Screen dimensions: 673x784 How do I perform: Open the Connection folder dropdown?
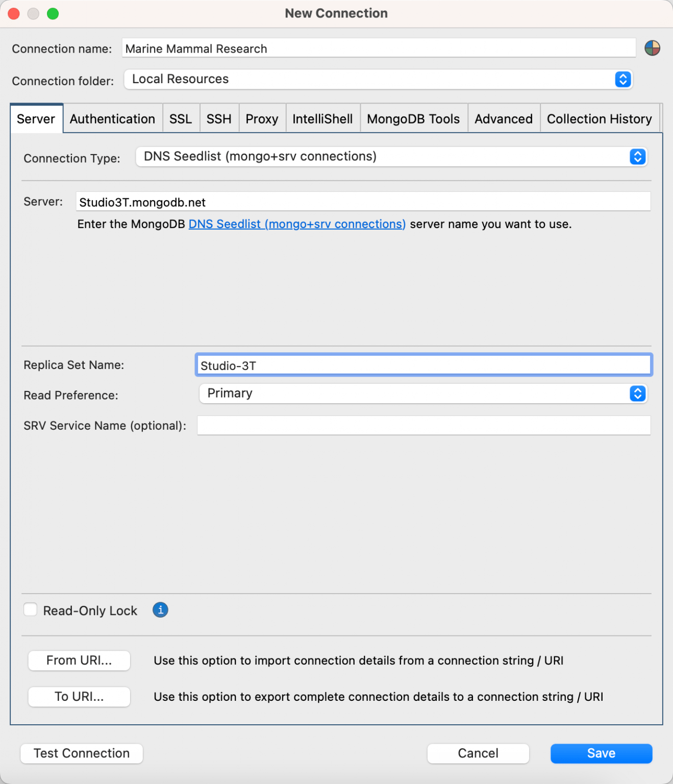coord(378,80)
